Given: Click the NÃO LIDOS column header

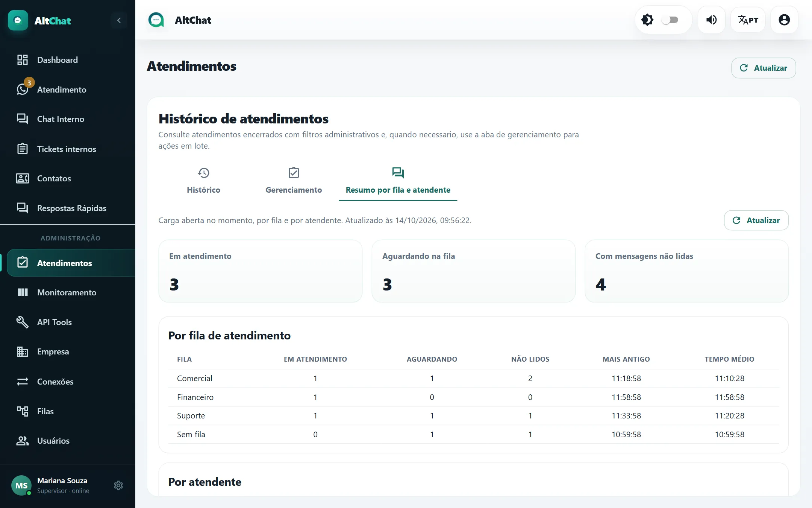Looking at the screenshot, I should point(530,359).
